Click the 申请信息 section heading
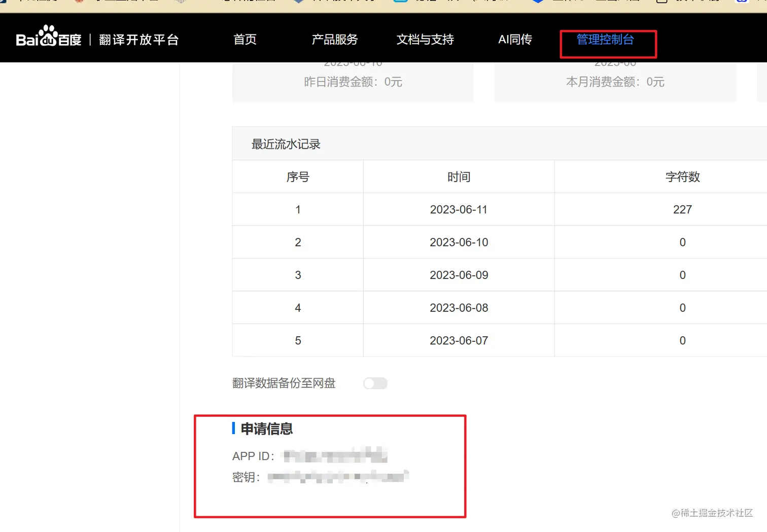The image size is (767, 532). [267, 429]
